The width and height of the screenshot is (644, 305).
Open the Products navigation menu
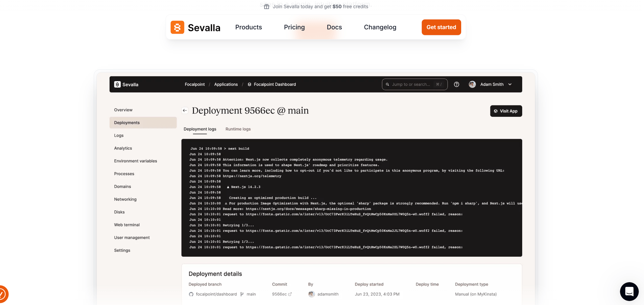[x=248, y=27]
